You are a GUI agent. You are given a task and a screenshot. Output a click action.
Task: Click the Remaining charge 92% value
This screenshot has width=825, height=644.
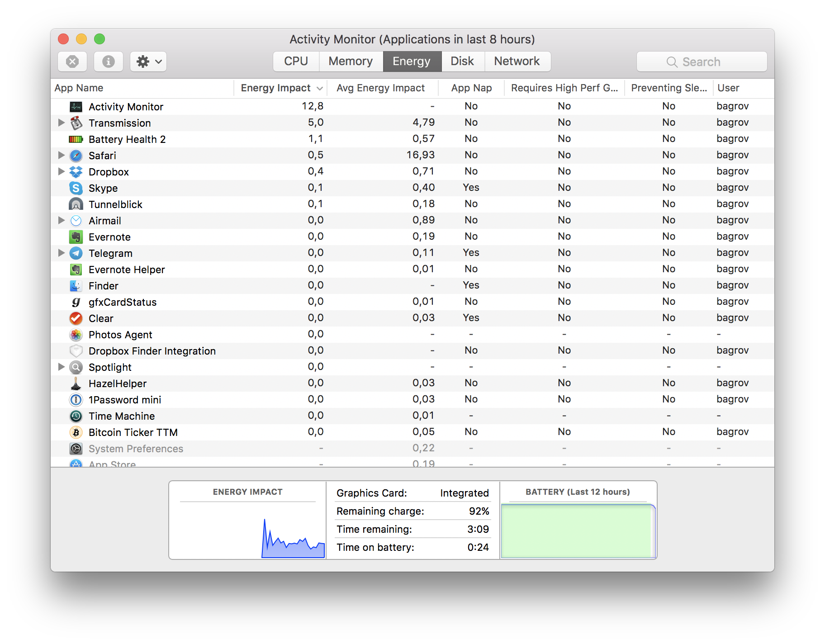point(479,511)
